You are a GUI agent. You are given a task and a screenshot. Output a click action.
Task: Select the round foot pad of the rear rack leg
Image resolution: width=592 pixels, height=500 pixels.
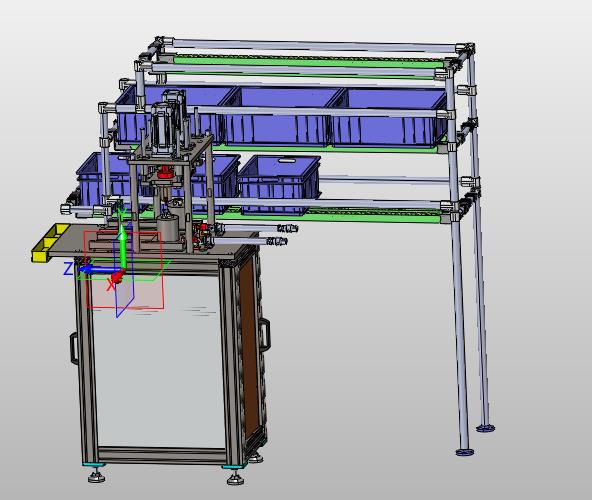click(486, 428)
